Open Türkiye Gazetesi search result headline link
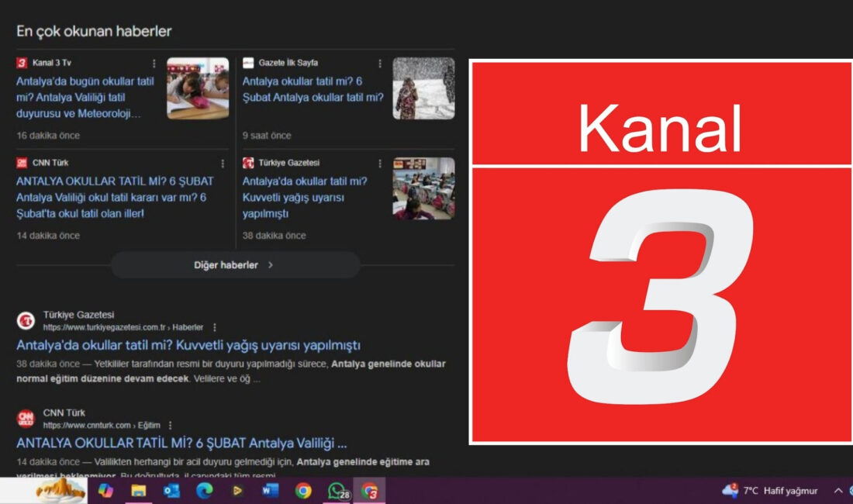Image resolution: width=853 pixels, height=504 pixels. (x=188, y=345)
